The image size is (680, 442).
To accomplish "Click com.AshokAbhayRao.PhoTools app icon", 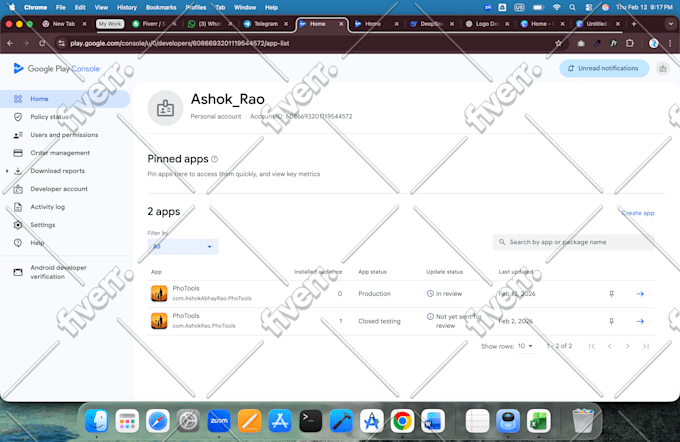I will point(159,294).
